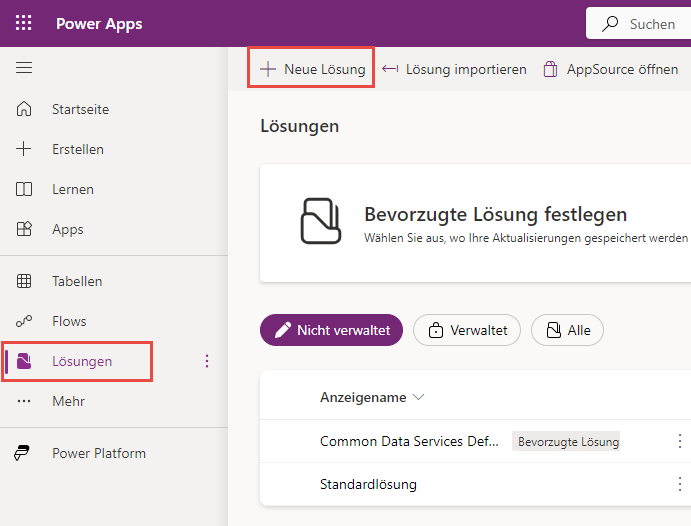Click the Startseite home icon
691x526 pixels.
pyautogui.click(x=24, y=109)
